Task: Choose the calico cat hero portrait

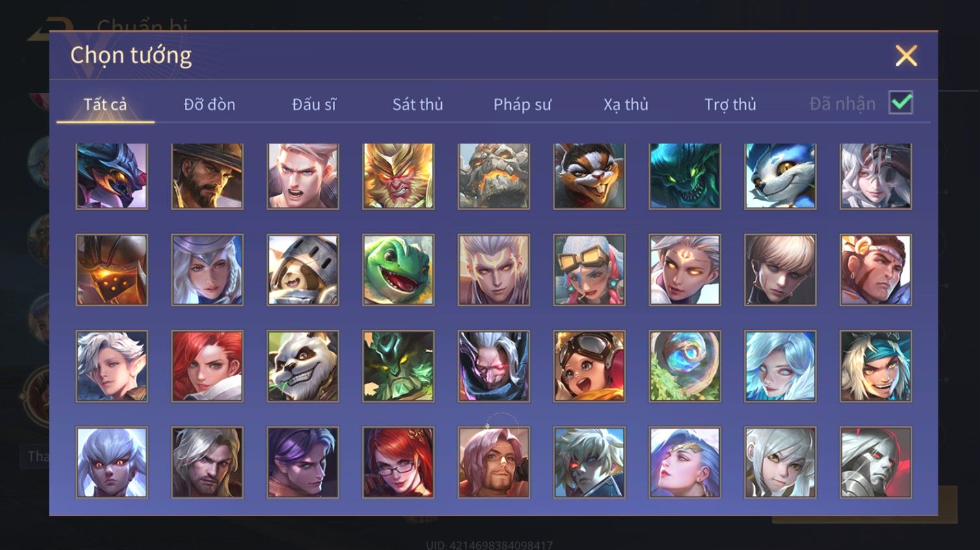Action: click(x=590, y=176)
